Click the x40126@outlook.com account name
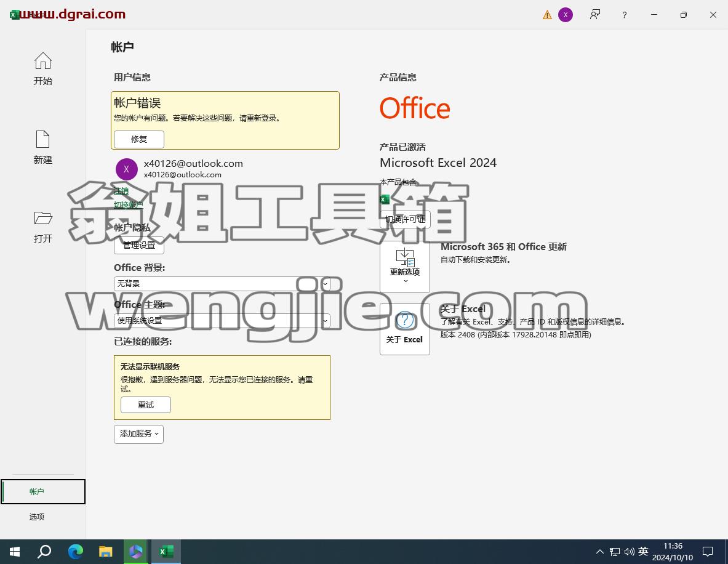The height and width of the screenshot is (564, 728). coord(193,164)
